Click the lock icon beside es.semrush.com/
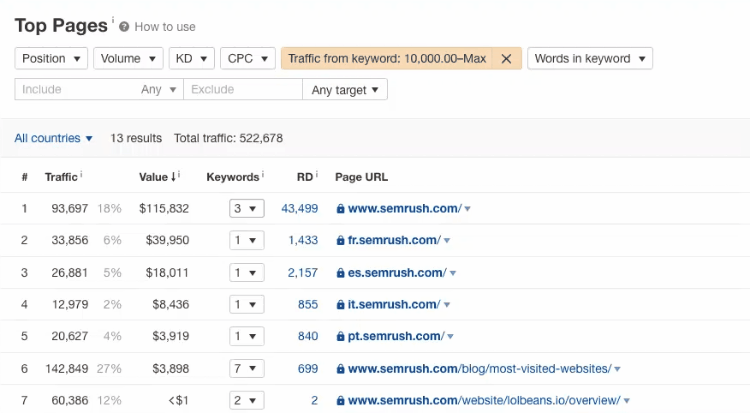The width and height of the screenshot is (750, 413). pos(341,273)
